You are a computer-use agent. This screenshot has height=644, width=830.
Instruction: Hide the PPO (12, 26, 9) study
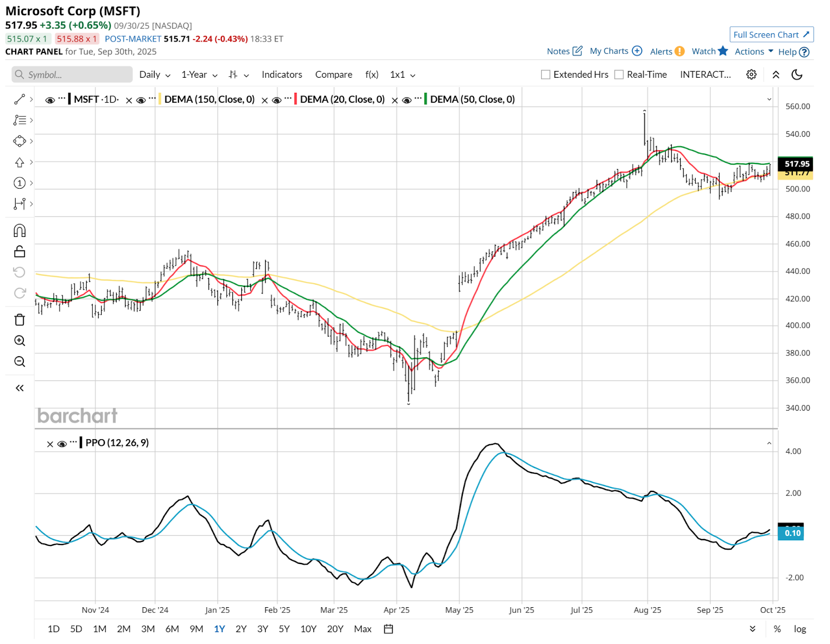pos(62,444)
